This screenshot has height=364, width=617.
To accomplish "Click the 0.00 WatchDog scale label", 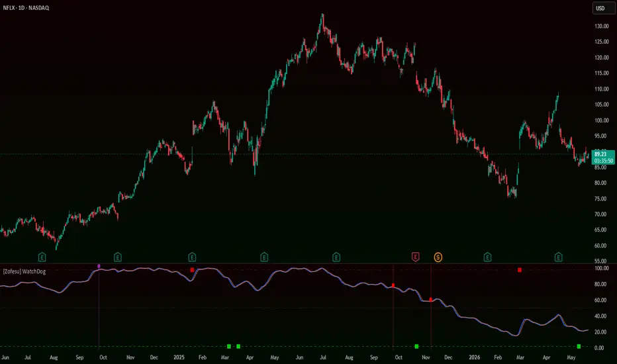I will [599, 348].
